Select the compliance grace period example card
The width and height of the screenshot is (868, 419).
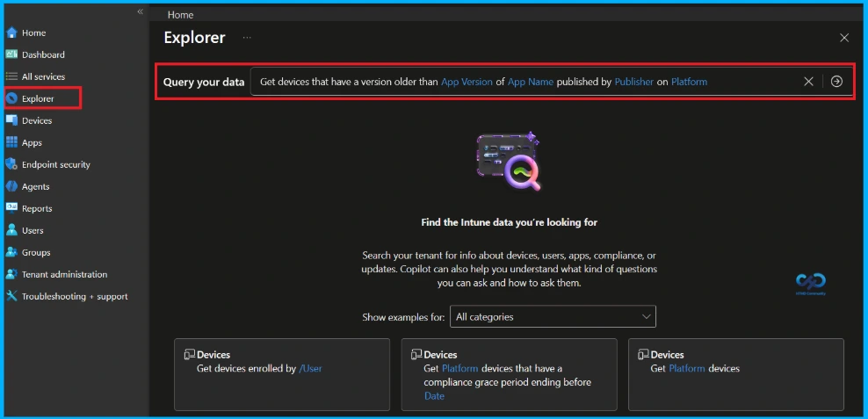click(509, 374)
